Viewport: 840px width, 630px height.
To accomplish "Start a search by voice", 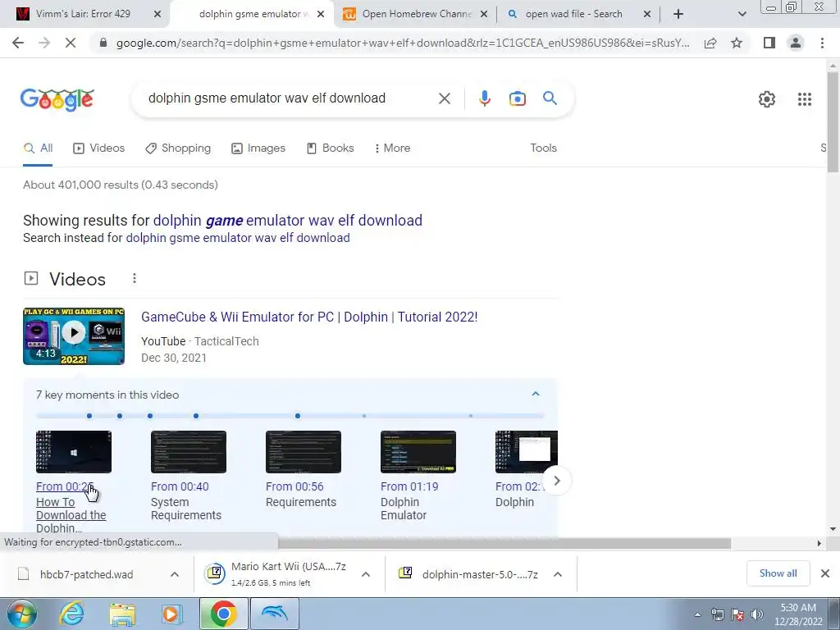I will tap(484, 98).
